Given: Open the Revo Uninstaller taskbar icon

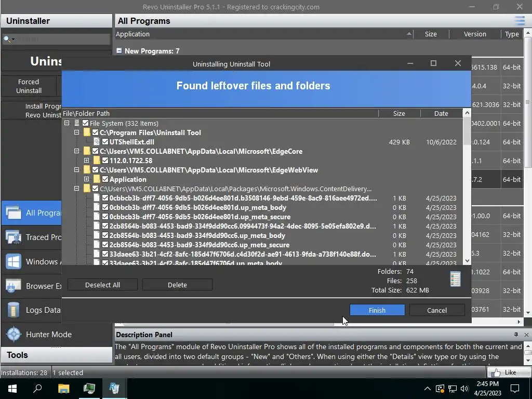Looking at the screenshot, I should coord(114,388).
